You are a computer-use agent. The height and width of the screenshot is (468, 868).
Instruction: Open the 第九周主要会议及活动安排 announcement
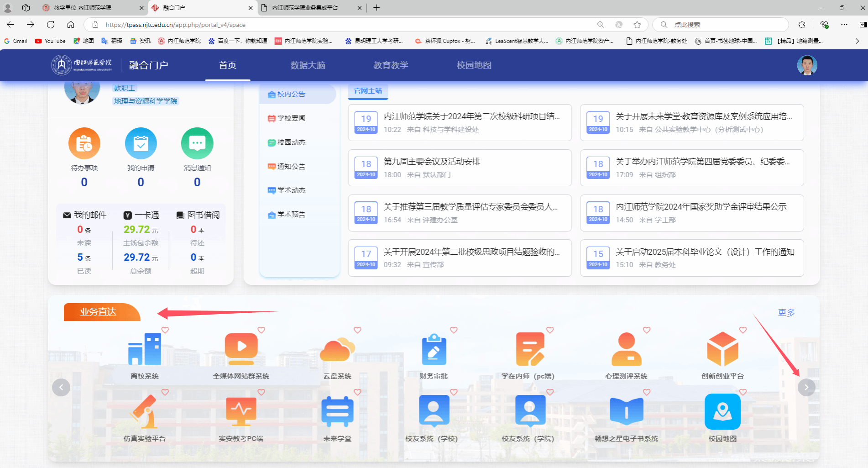point(432,162)
